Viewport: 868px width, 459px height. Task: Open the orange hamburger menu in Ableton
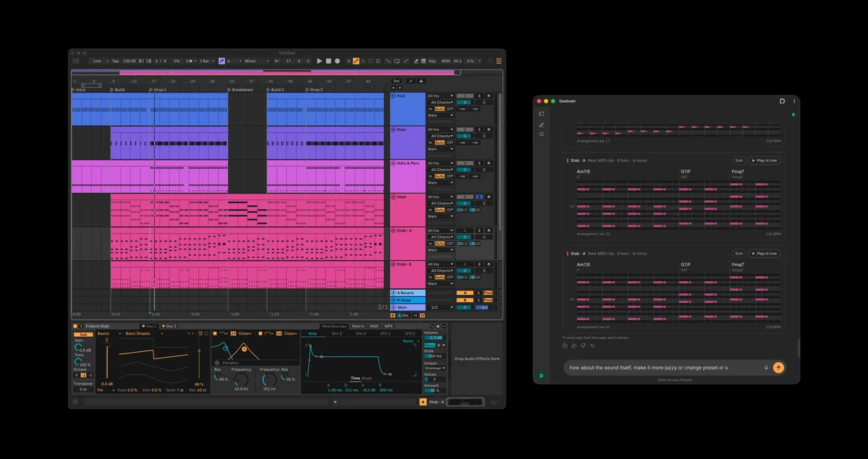click(498, 61)
